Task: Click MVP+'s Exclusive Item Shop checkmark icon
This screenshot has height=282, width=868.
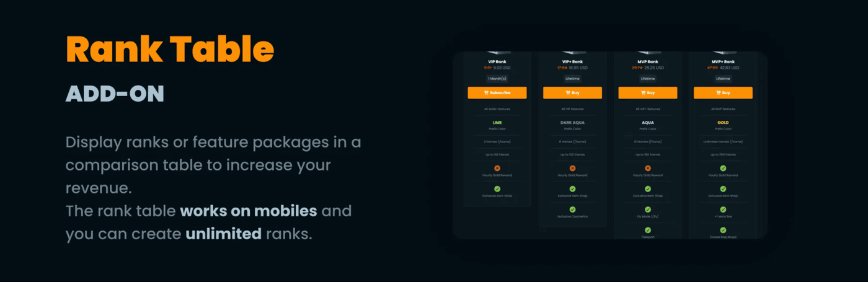Action: (723, 189)
